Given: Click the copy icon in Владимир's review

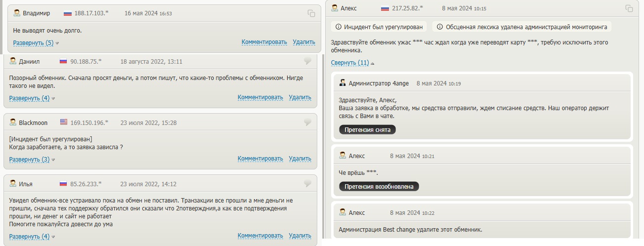Looking at the screenshot, I should [x=311, y=13].
